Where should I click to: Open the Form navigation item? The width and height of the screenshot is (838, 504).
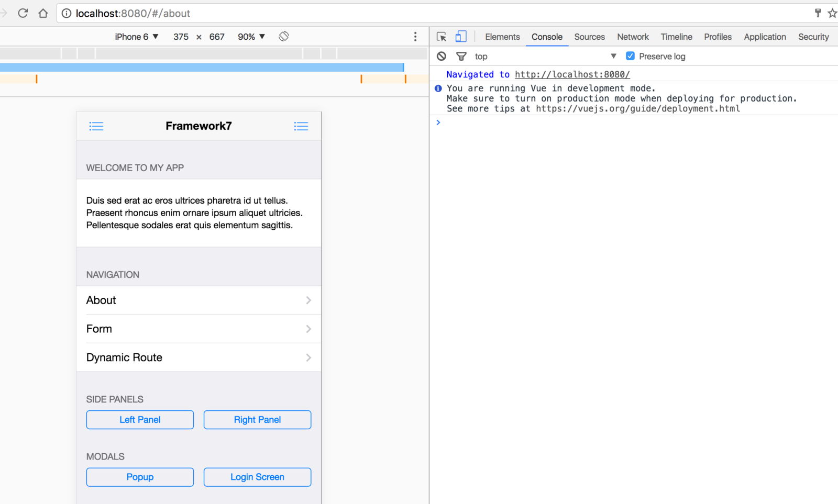(x=199, y=329)
